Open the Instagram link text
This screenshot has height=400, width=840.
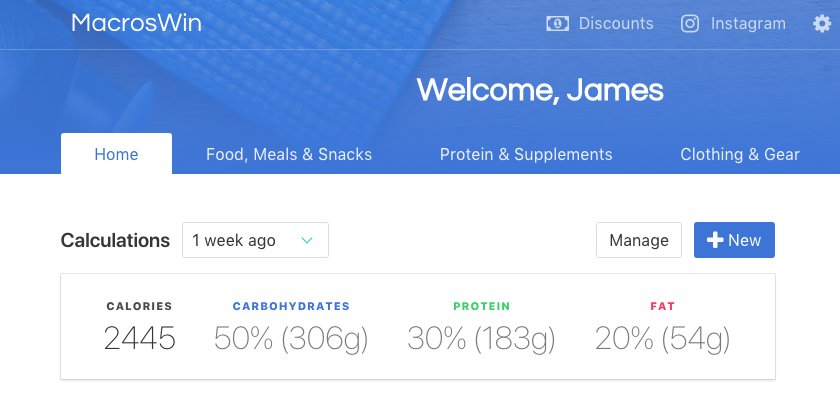(x=748, y=24)
